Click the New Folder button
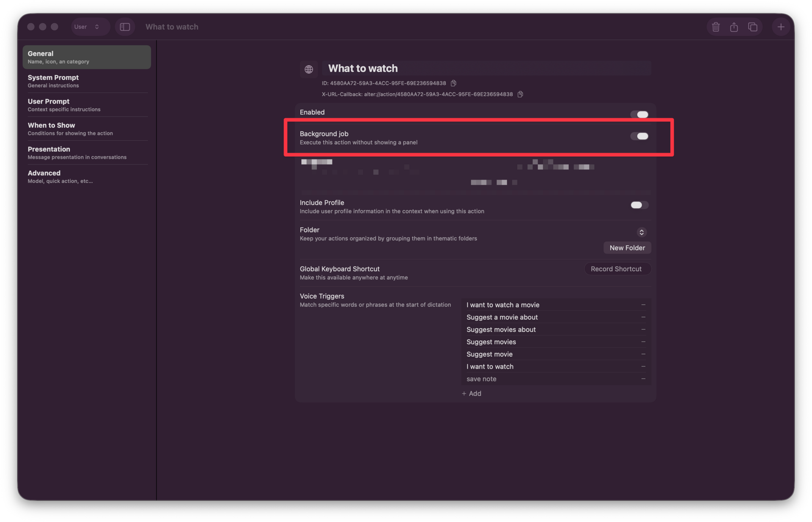Viewport: 812px width, 522px height. 627,248
